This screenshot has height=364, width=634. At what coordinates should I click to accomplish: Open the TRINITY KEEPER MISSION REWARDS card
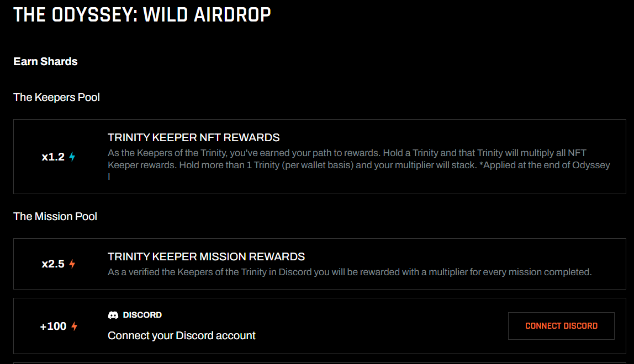(x=317, y=263)
